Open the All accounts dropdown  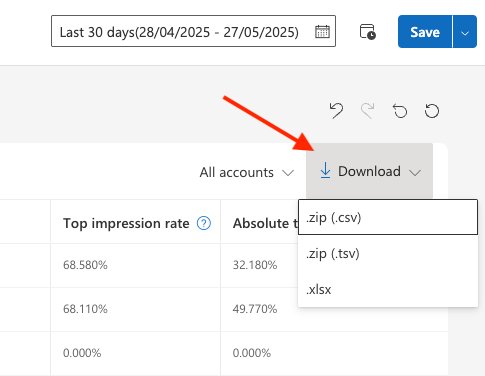[247, 172]
